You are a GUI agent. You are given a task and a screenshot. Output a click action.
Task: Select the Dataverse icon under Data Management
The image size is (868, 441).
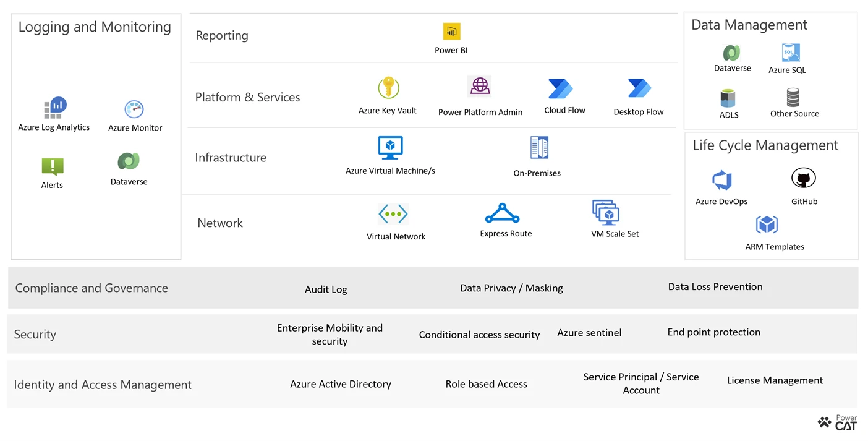[x=732, y=54]
